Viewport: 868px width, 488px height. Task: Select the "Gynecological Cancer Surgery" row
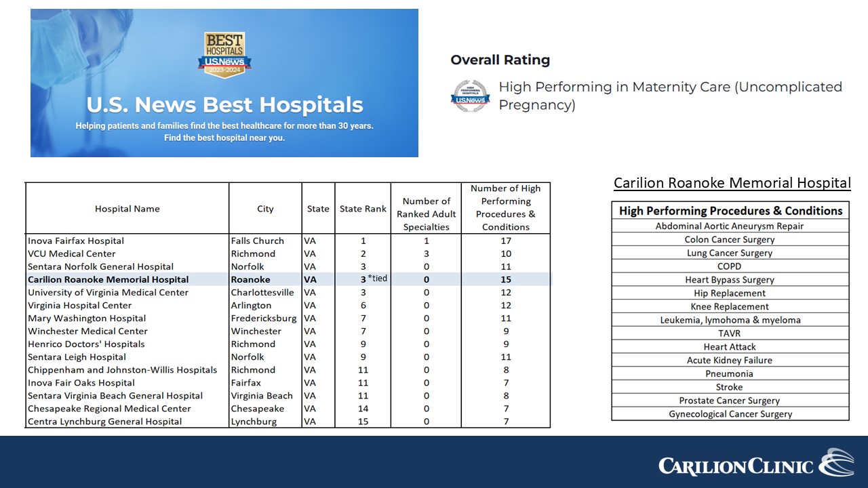(730, 413)
